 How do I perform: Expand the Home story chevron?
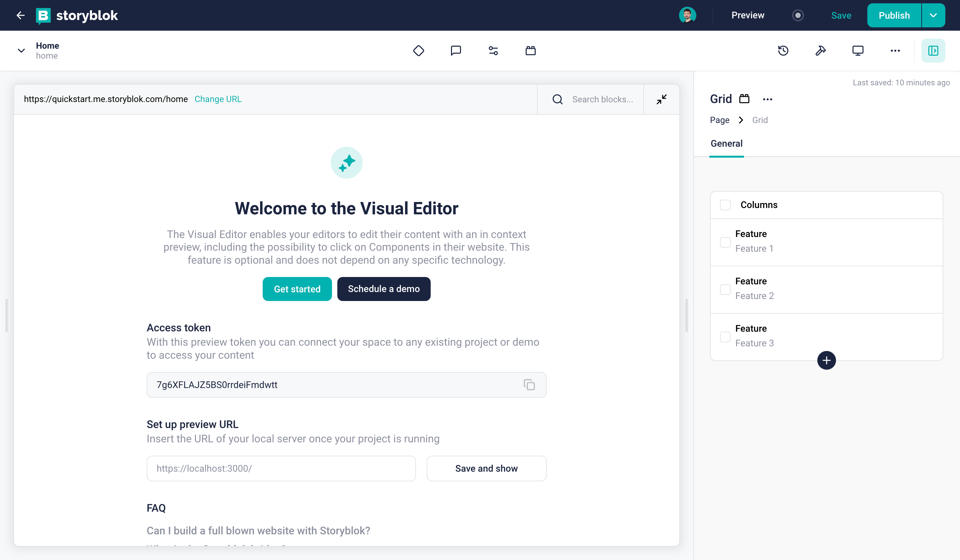(21, 51)
